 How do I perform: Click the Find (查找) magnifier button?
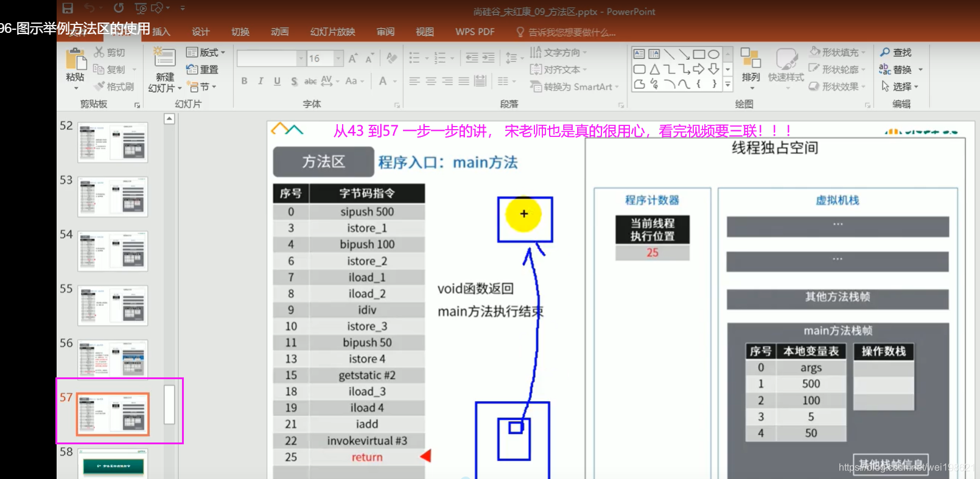click(896, 52)
